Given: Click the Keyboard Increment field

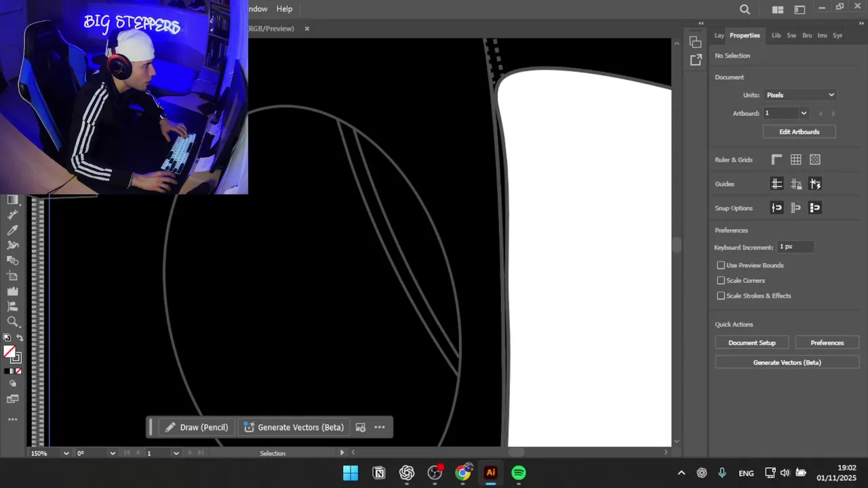Looking at the screenshot, I should click(795, 247).
